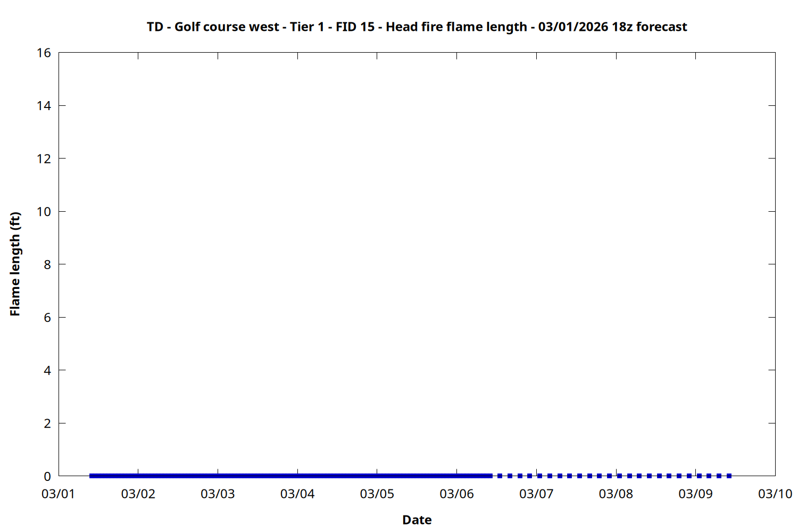This screenshot has height=532, width=798.
Task: Click the 03/10 date tick label
Action: pyautogui.click(x=775, y=494)
